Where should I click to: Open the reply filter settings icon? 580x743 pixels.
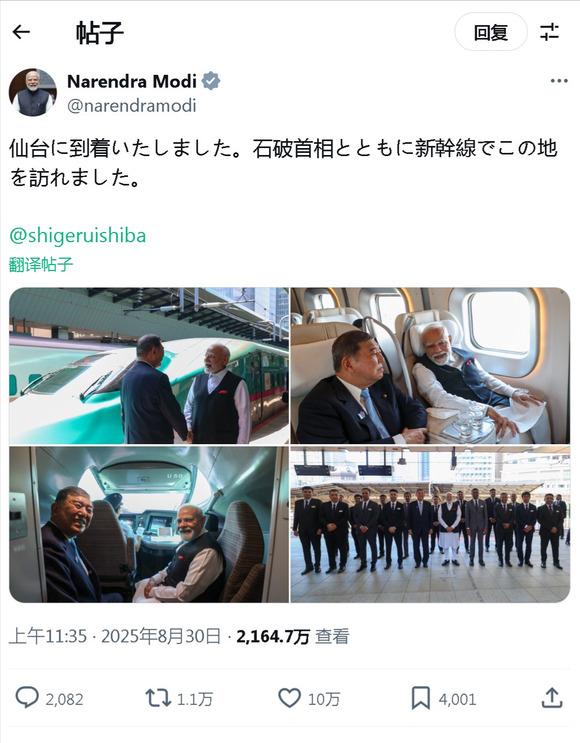click(x=549, y=32)
